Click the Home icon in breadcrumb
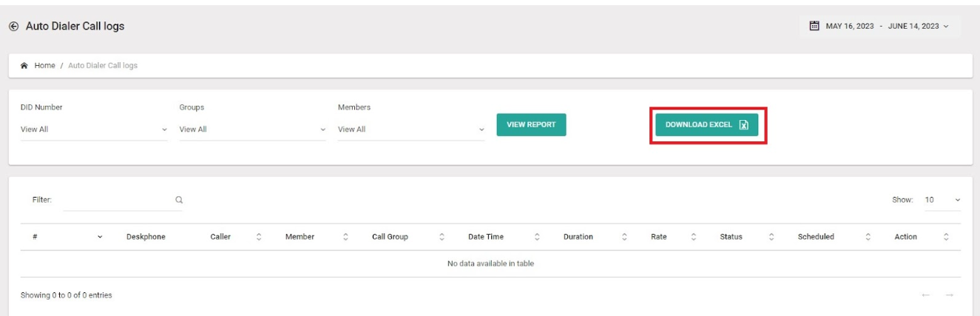The image size is (980, 316). point(24,66)
